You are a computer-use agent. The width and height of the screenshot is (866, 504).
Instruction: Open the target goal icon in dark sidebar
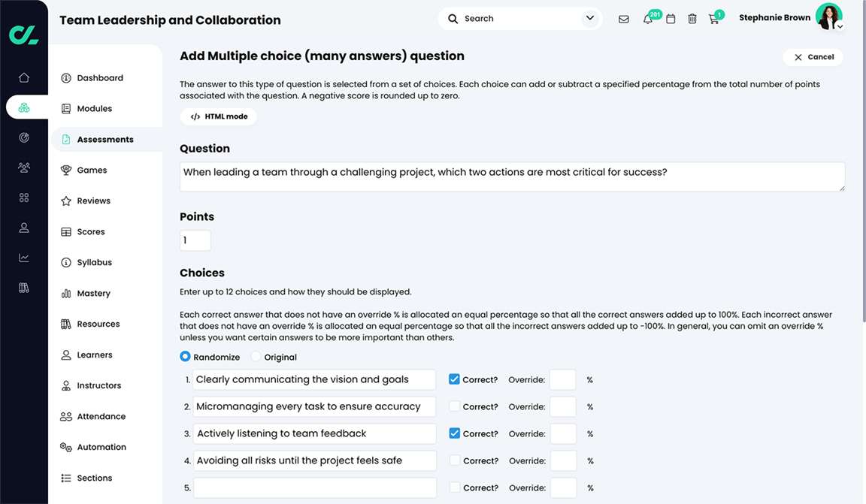click(23, 137)
